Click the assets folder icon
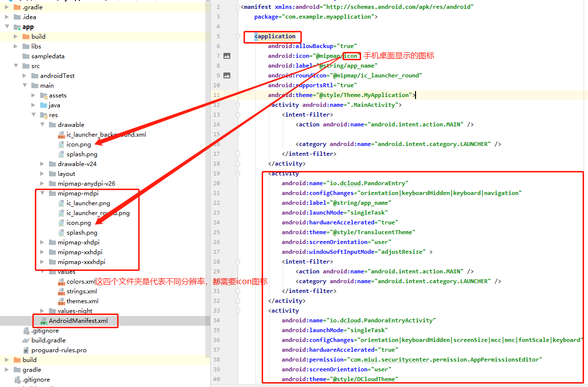The image size is (588, 387). click(x=44, y=96)
